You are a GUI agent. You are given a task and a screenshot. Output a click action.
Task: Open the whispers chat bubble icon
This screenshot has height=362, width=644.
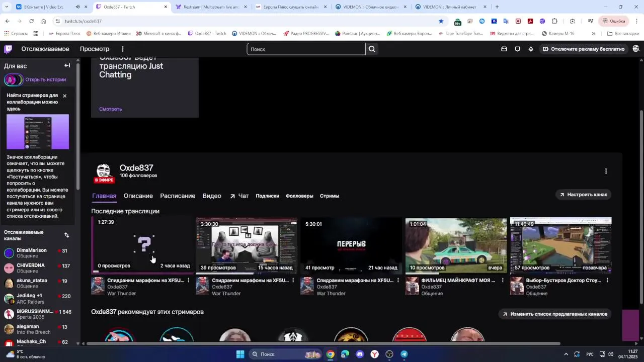point(517,49)
